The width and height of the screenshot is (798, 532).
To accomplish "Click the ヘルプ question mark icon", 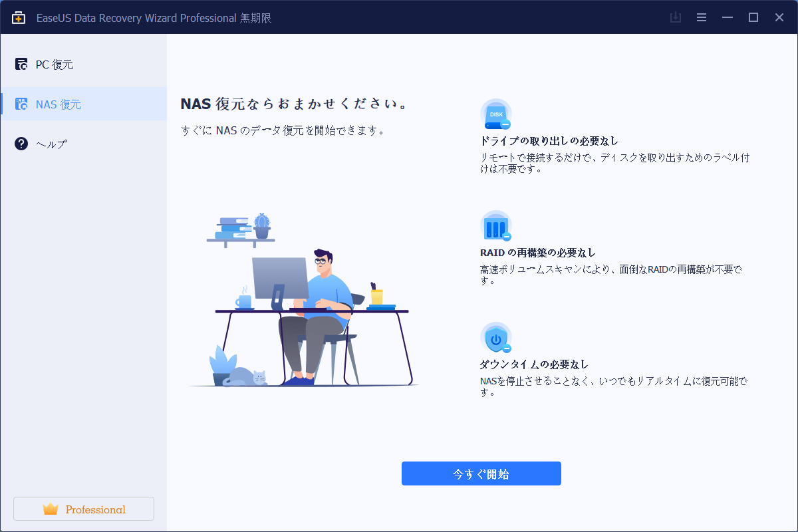I will (21, 144).
